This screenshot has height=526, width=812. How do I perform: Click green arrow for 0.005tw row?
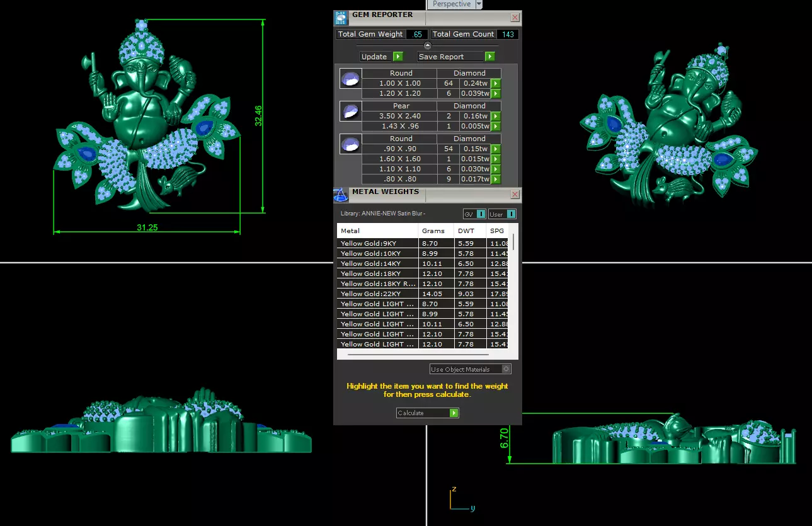point(496,126)
